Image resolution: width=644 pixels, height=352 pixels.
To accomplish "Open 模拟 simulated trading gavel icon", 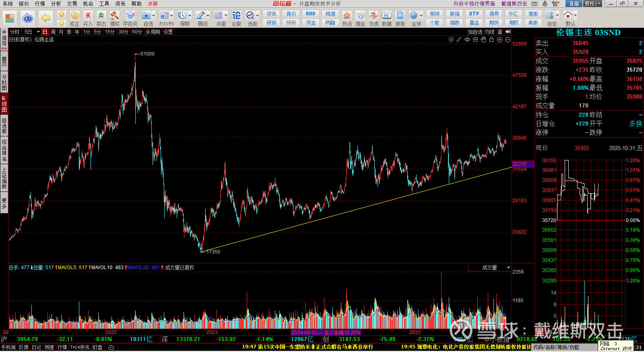I will [115, 19].
